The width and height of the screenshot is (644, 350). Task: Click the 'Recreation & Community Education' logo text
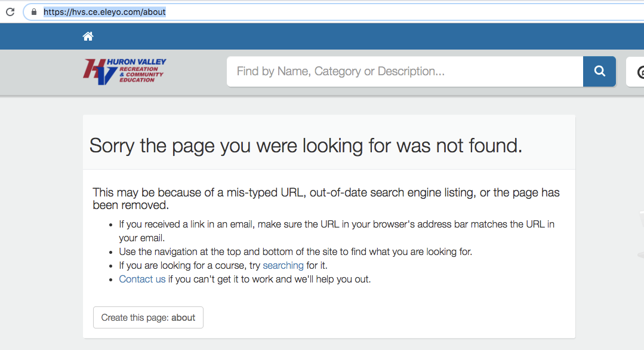coord(140,74)
